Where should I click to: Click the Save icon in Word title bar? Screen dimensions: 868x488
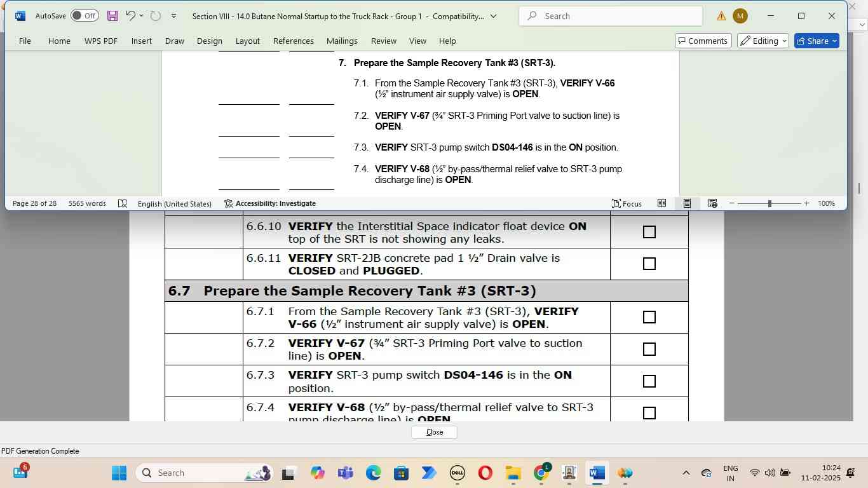(x=112, y=16)
